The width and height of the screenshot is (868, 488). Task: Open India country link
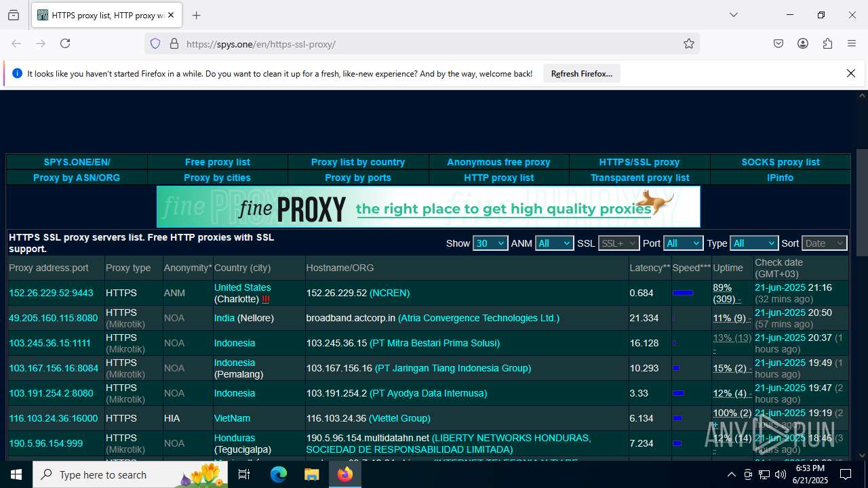[224, 318]
